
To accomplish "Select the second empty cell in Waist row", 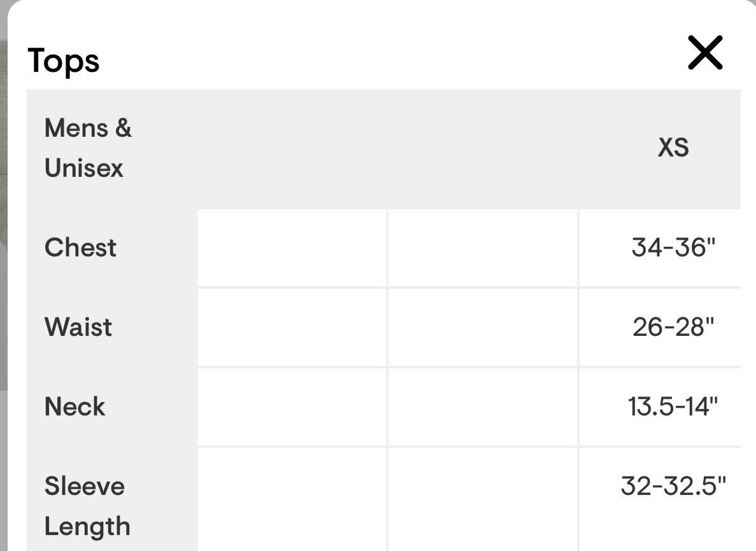I will point(482,327).
